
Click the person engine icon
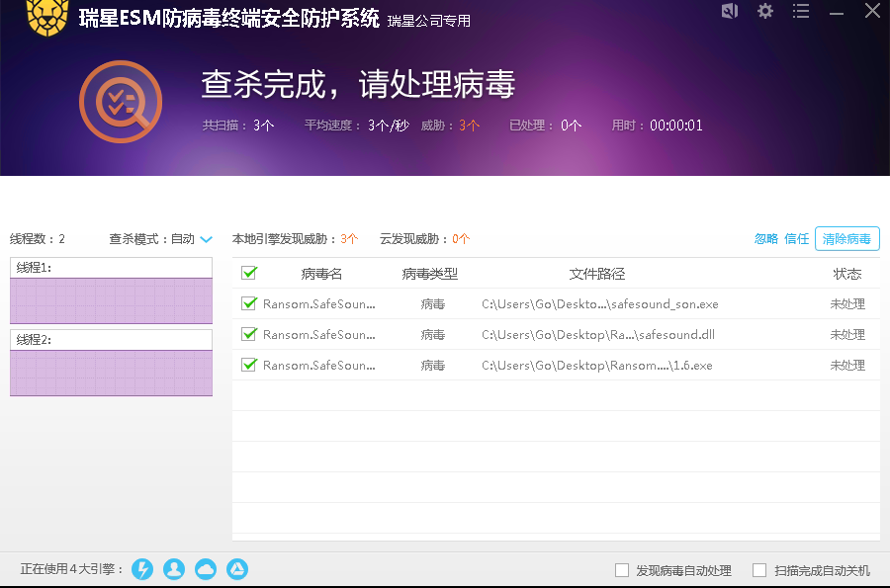174,569
